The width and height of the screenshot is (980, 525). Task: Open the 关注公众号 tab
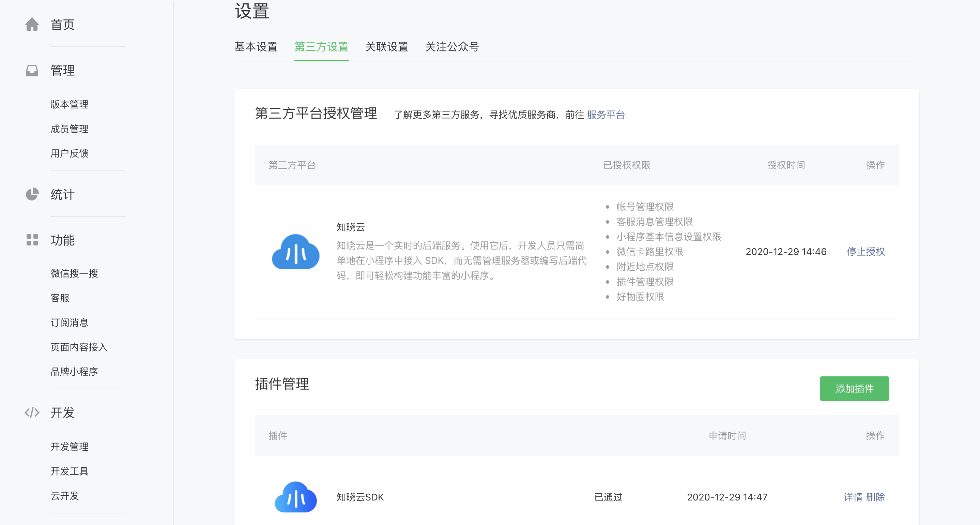(x=452, y=46)
